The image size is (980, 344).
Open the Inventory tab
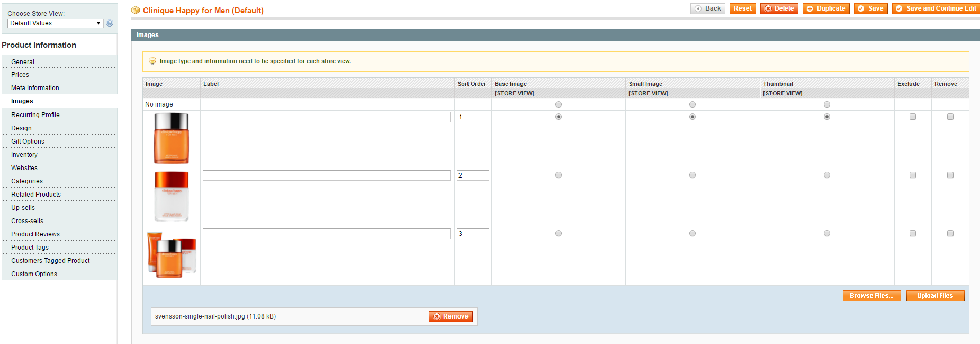[59, 154]
